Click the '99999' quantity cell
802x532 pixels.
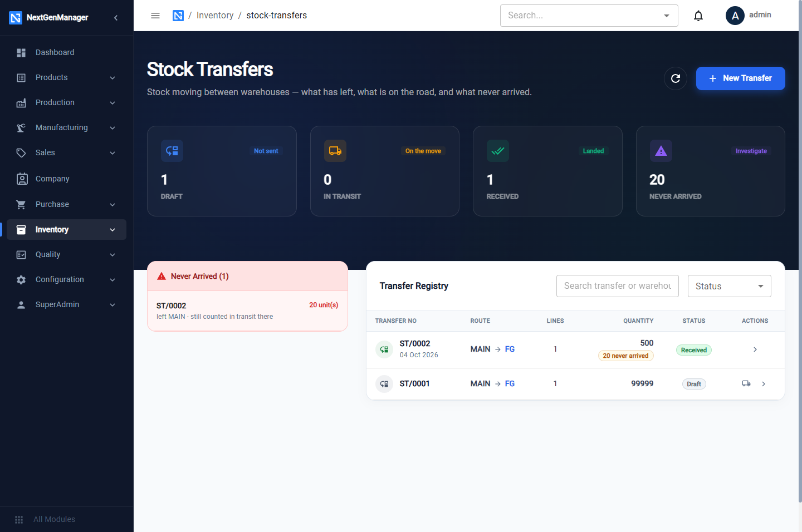642,383
